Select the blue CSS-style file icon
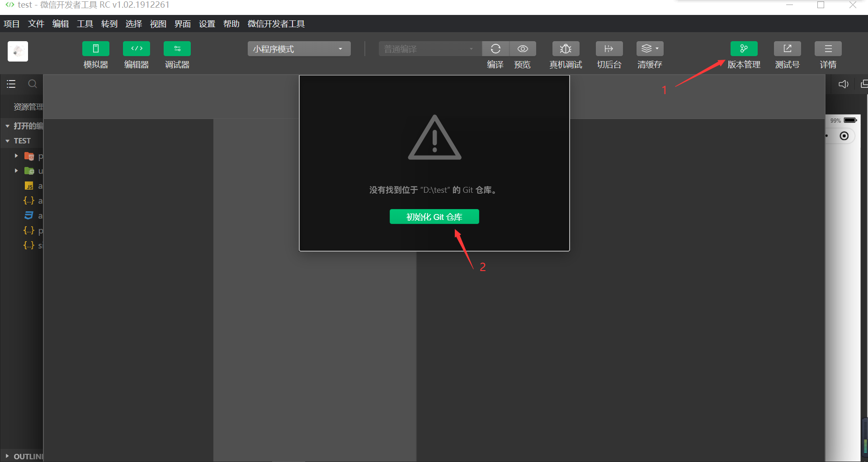The height and width of the screenshot is (462, 868). pyautogui.click(x=29, y=215)
